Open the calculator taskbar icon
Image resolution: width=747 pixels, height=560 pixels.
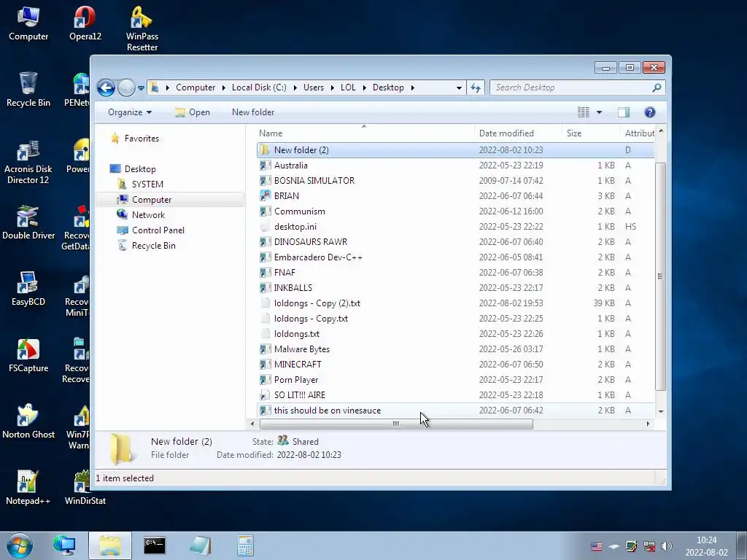click(x=245, y=545)
